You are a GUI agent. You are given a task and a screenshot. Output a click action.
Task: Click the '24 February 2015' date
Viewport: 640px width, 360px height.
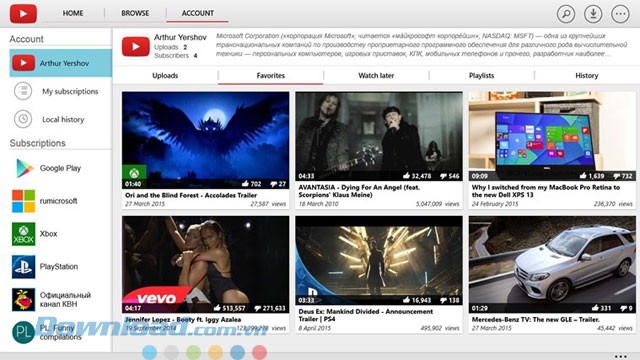click(495, 204)
